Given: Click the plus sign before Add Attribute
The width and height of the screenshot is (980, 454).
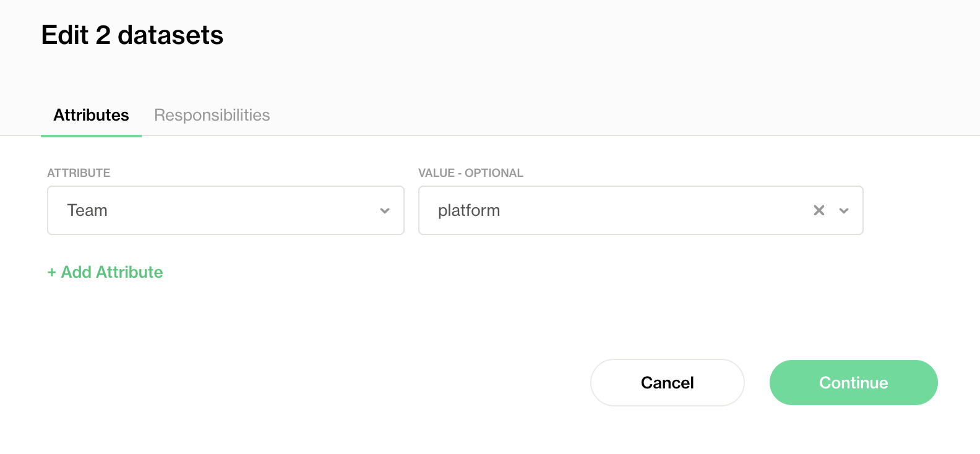Looking at the screenshot, I should [52, 272].
